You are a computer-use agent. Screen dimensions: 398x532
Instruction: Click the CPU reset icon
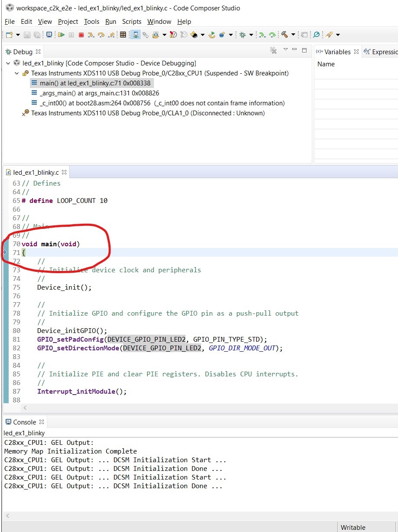coord(173,35)
